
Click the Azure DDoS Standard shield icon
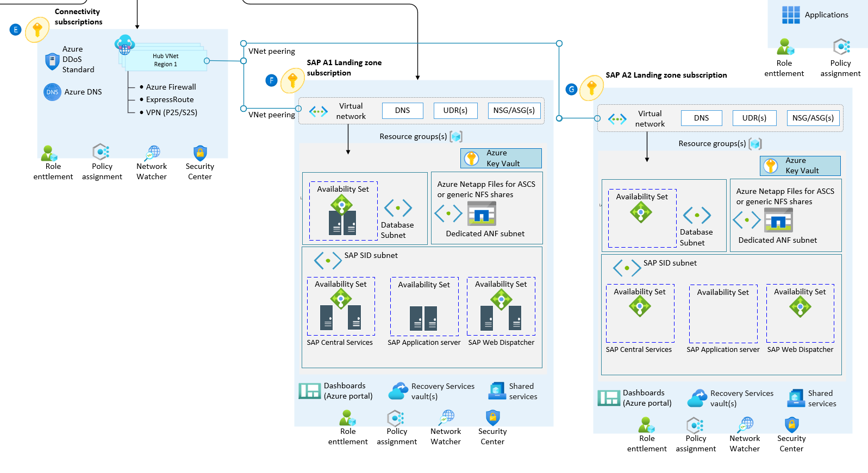pos(52,61)
